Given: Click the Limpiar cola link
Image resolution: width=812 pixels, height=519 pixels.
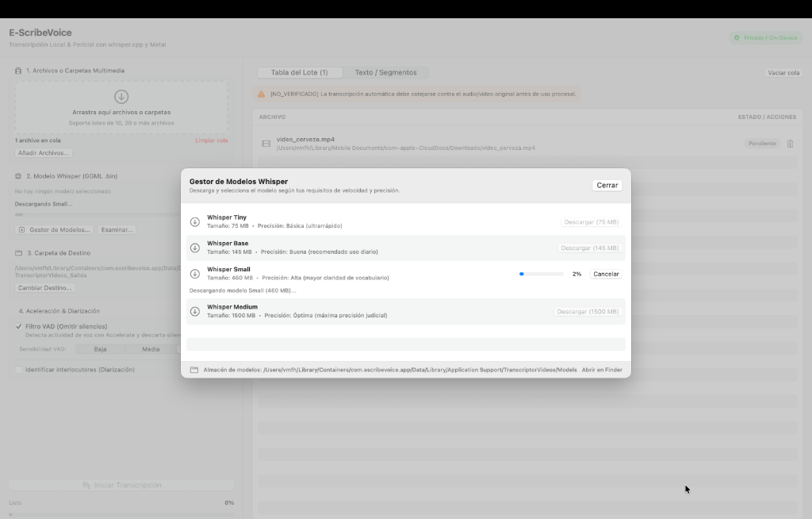Looking at the screenshot, I should click(211, 140).
